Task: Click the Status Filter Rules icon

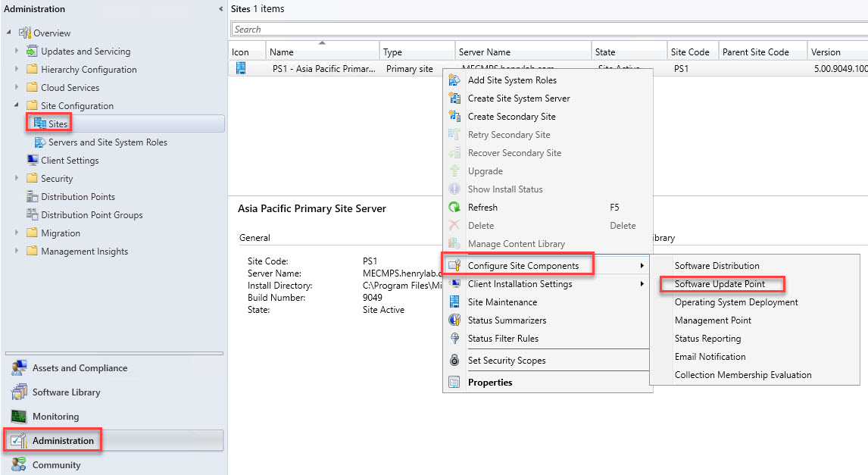Action: tap(454, 339)
